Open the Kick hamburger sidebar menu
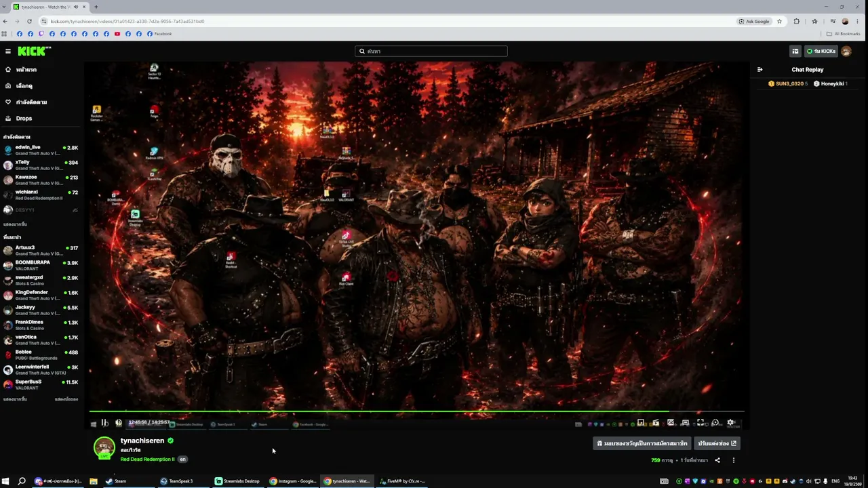Image resolution: width=868 pixels, height=488 pixels. pyautogui.click(x=8, y=51)
